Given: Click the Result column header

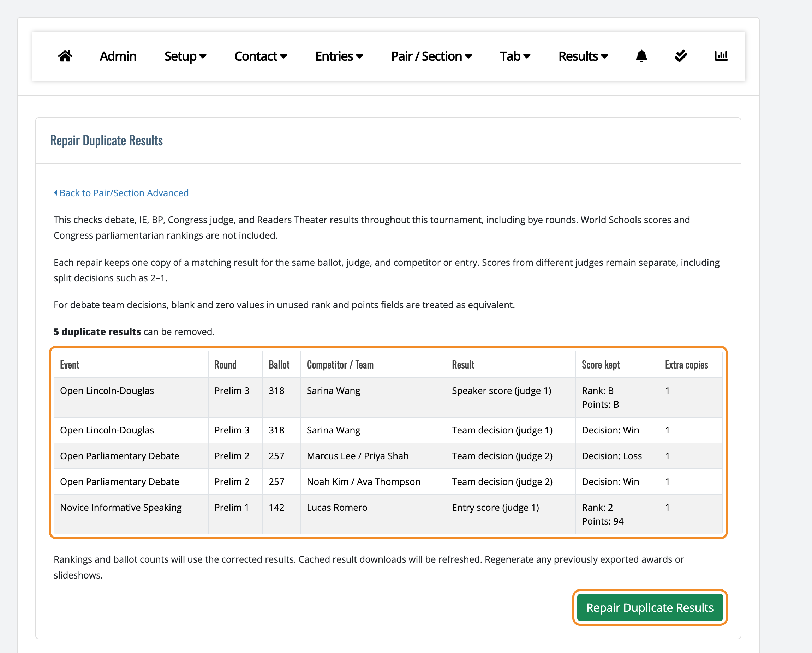Looking at the screenshot, I should [511, 365].
